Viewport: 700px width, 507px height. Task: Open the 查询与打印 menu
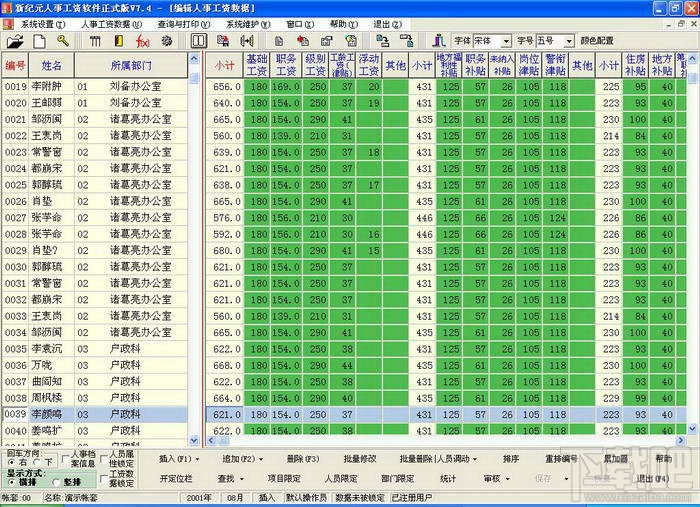[x=184, y=24]
